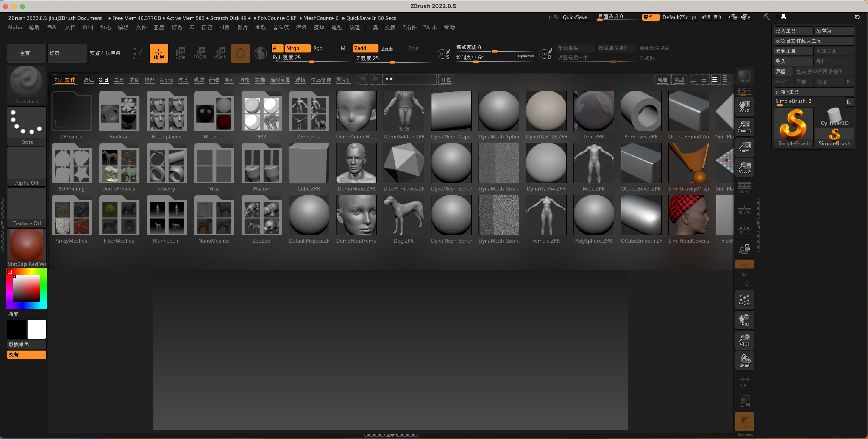Toggle the Mrgb color mode

coord(297,48)
